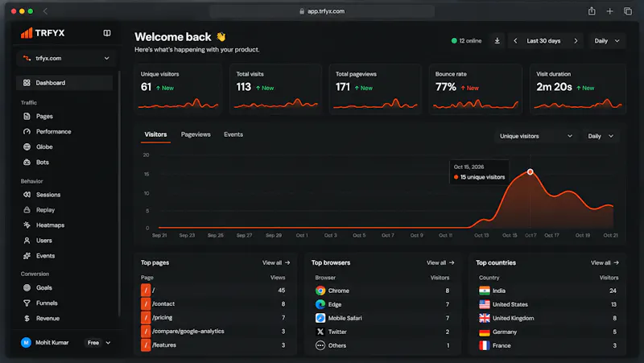This screenshot has height=363, width=644.
Task: Open the Visit duration stat card
Action: pos(577,89)
